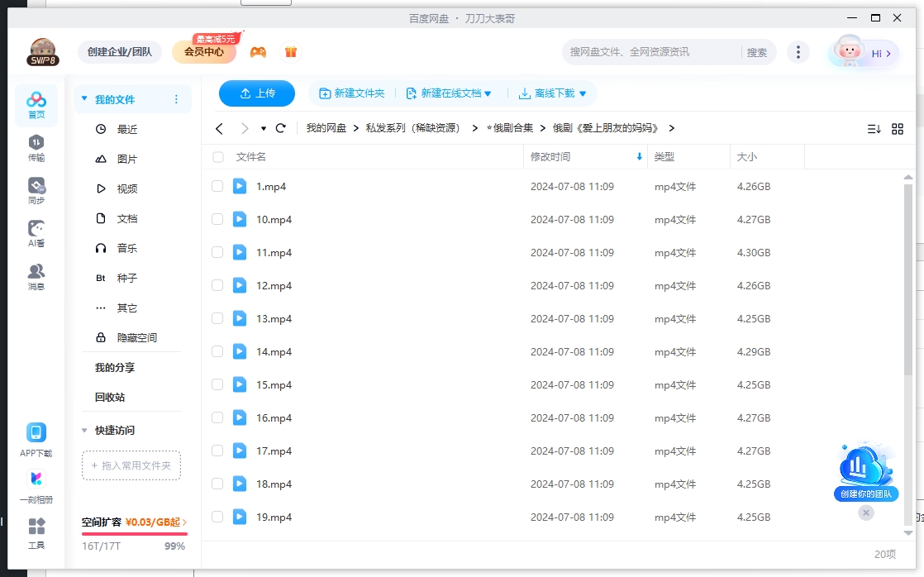924x577 pixels.
Task: Open the 离线下载 dropdown menu
Action: [x=554, y=93]
